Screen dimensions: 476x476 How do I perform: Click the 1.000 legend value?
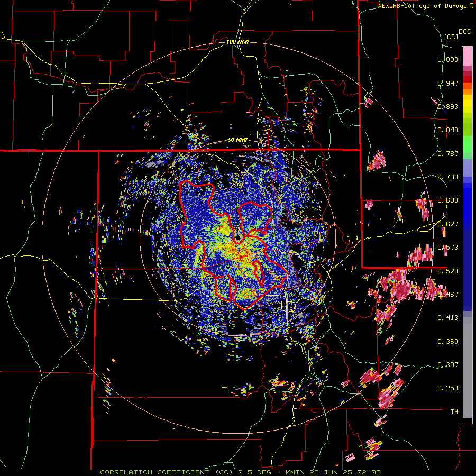[448, 59]
